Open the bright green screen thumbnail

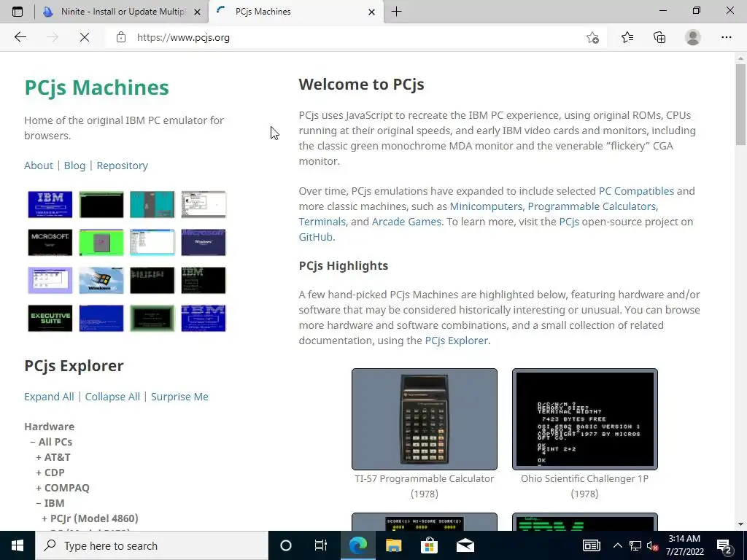coord(101,242)
